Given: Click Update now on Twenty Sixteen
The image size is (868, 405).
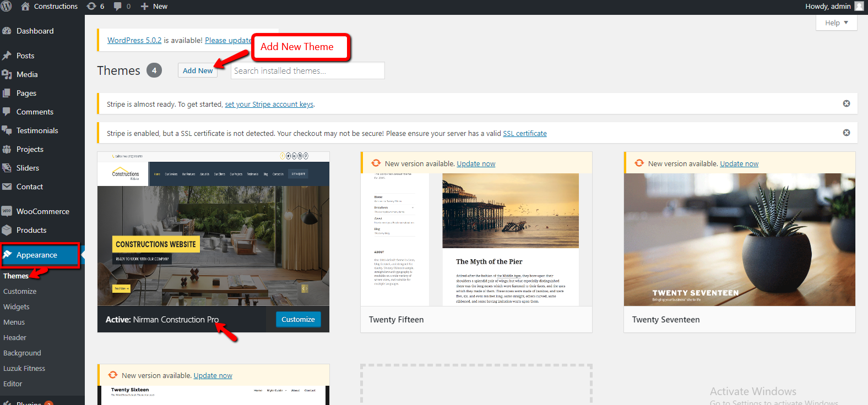Looking at the screenshot, I should (x=213, y=375).
